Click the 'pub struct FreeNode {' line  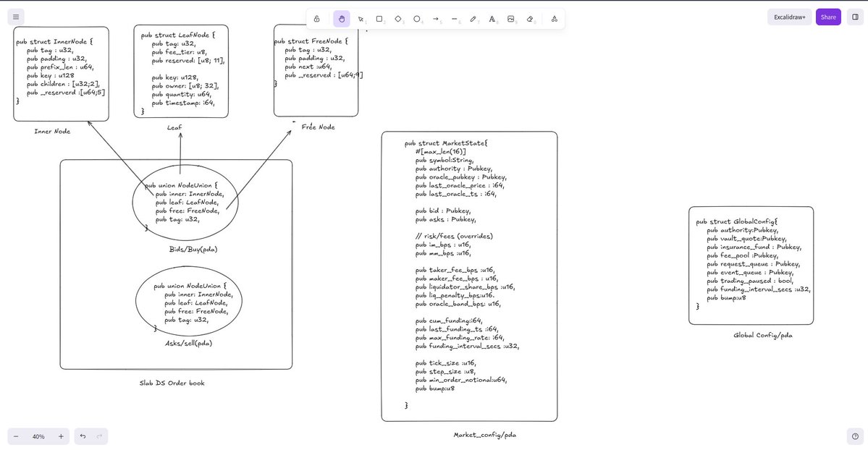tap(311, 41)
